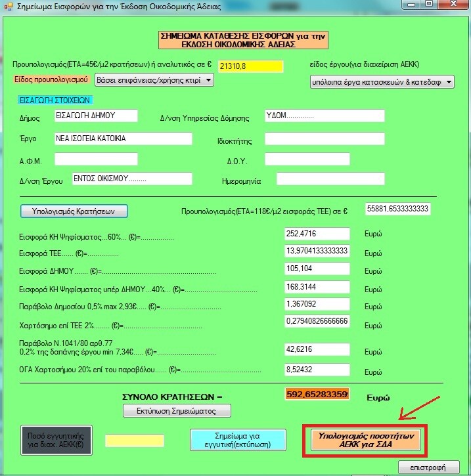Click the empty yellow guarantee amount field
The width and height of the screenshot is (471, 476).
[135, 441]
